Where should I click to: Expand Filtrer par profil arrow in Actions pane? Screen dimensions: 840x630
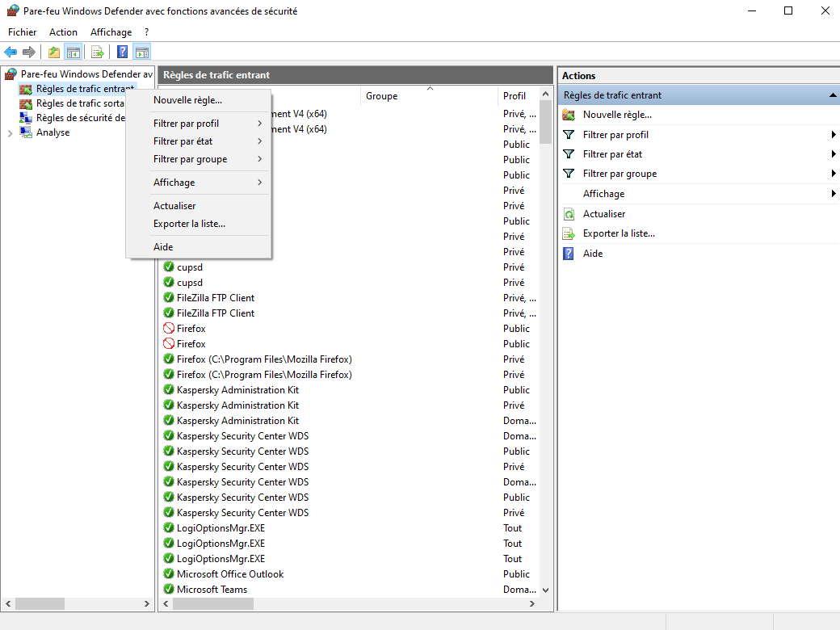click(833, 134)
